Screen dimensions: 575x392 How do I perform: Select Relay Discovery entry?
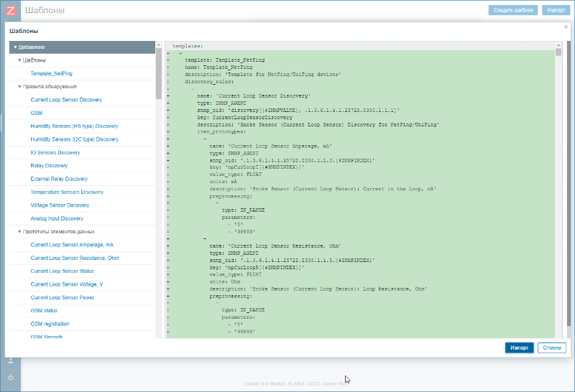pos(49,166)
